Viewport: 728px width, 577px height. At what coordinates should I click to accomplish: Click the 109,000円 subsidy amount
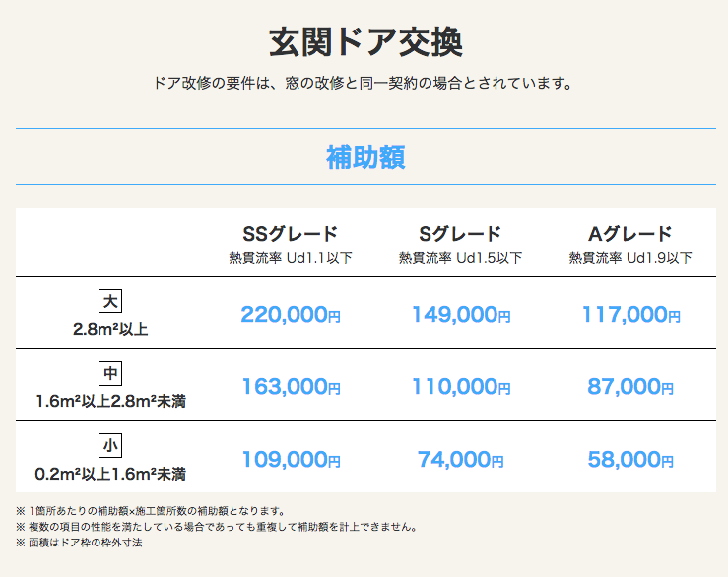pos(291,460)
